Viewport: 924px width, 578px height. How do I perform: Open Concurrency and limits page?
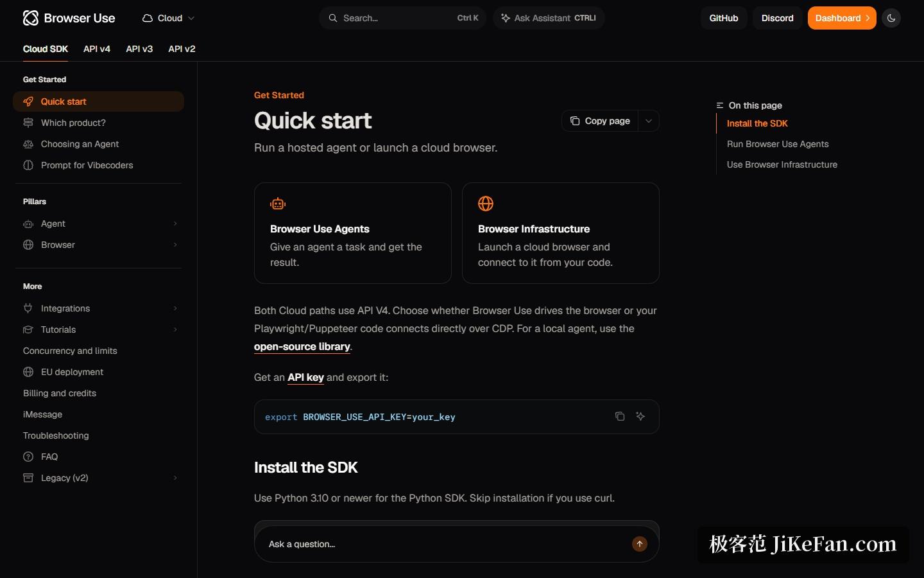click(x=70, y=351)
